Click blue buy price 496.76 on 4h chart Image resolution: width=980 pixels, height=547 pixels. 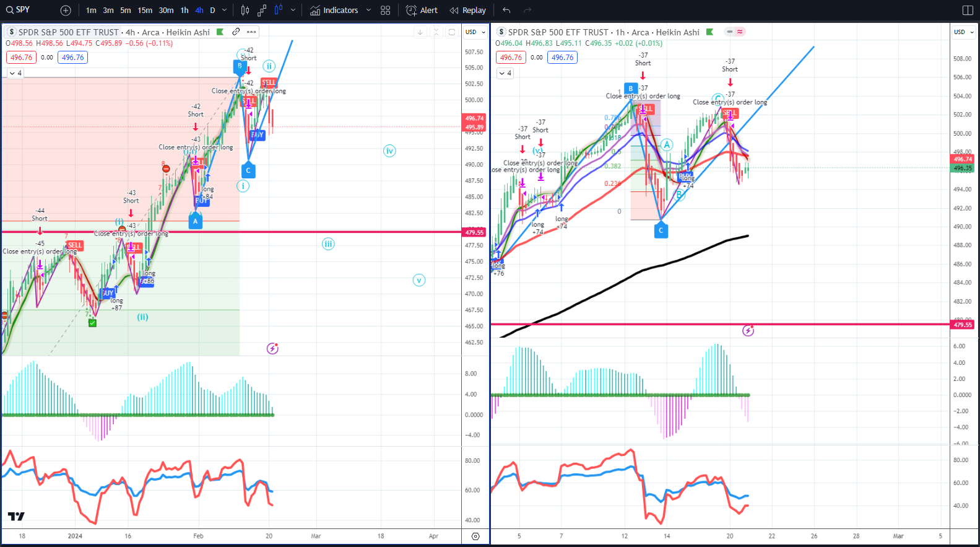point(73,58)
